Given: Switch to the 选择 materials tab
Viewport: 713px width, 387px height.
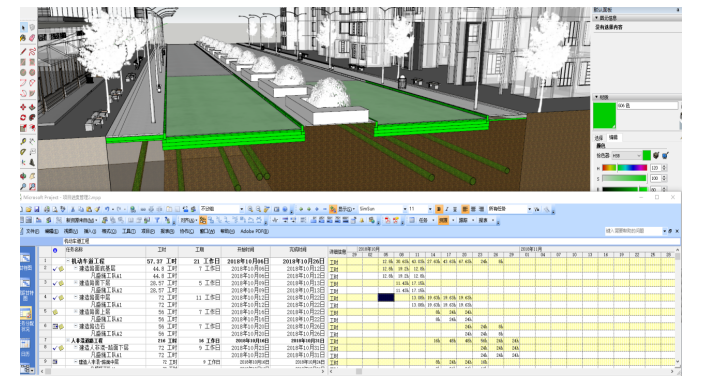Looking at the screenshot, I should (x=599, y=137).
